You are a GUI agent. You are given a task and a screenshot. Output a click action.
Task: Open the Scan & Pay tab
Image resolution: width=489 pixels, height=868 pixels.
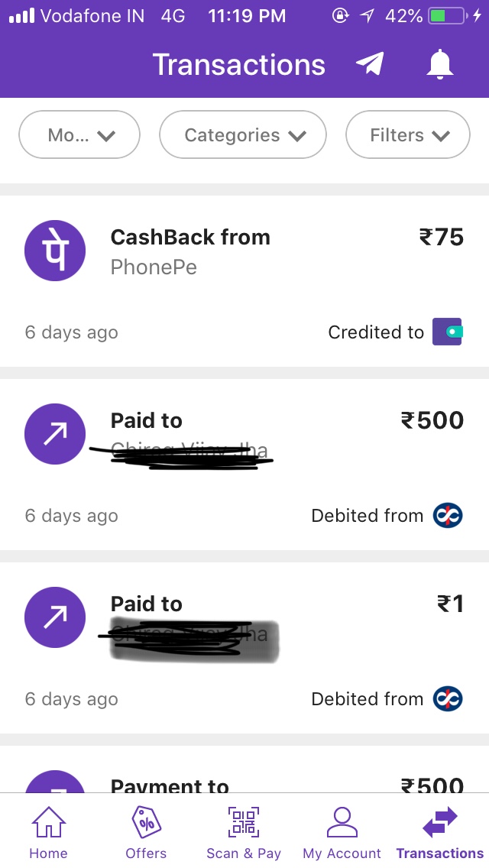click(244, 833)
